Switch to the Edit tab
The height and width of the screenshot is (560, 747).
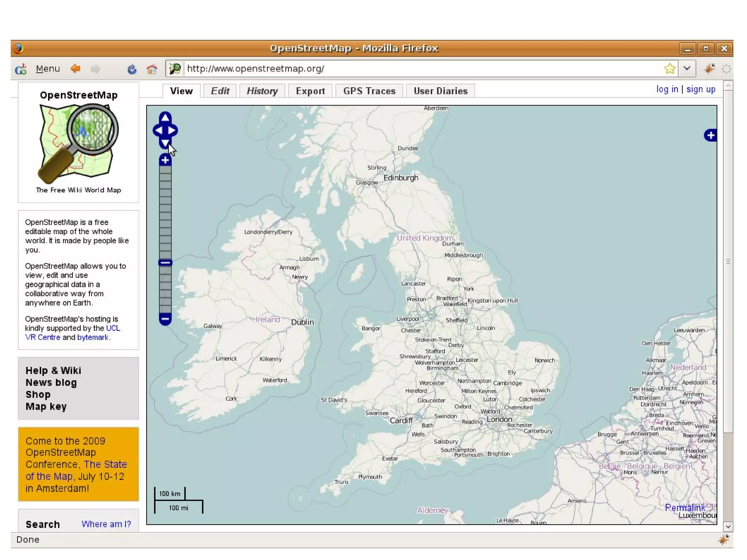point(220,91)
